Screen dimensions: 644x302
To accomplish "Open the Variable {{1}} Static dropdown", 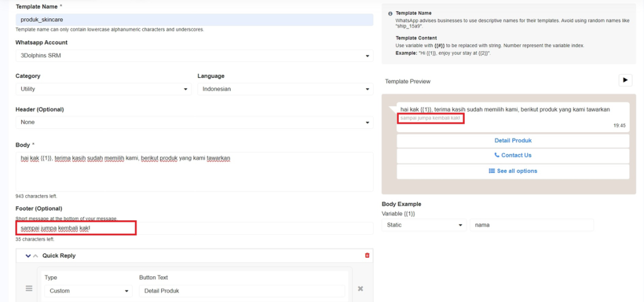I will 424,225.
